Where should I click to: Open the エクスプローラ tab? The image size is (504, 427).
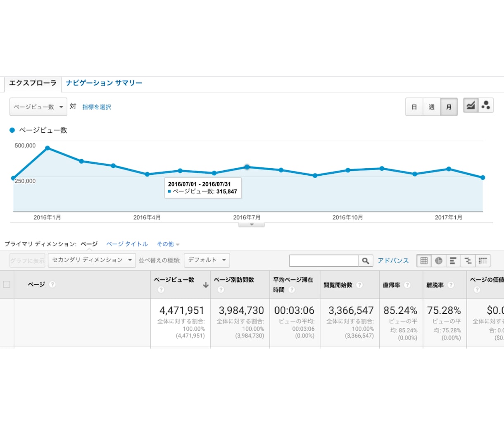pos(33,83)
